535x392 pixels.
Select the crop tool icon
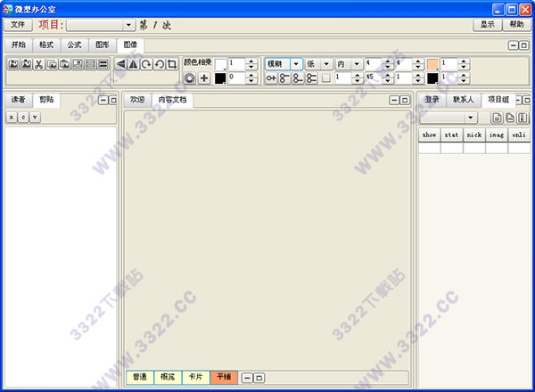point(172,64)
